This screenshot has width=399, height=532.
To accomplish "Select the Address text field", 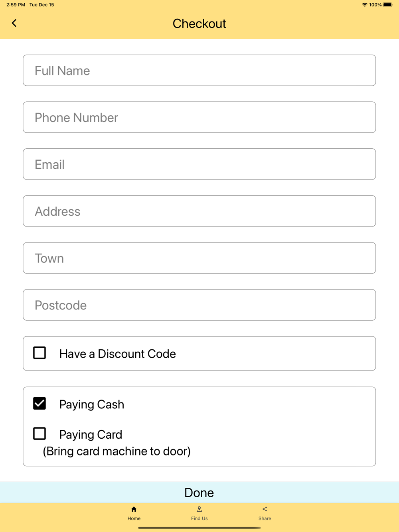I will click(199, 211).
